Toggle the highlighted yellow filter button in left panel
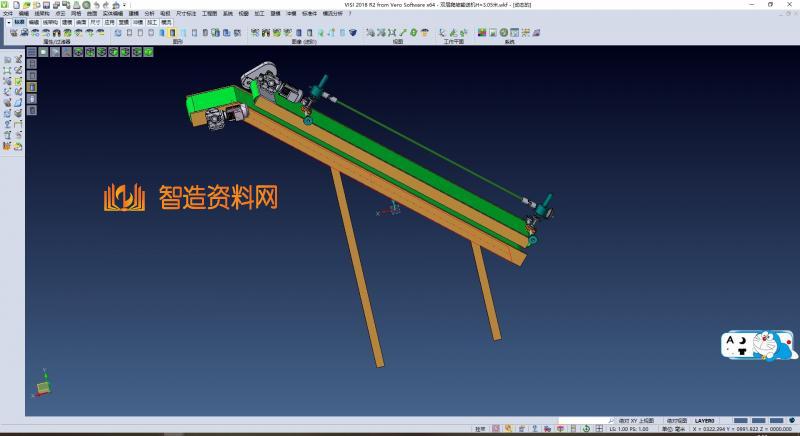 [31, 88]
